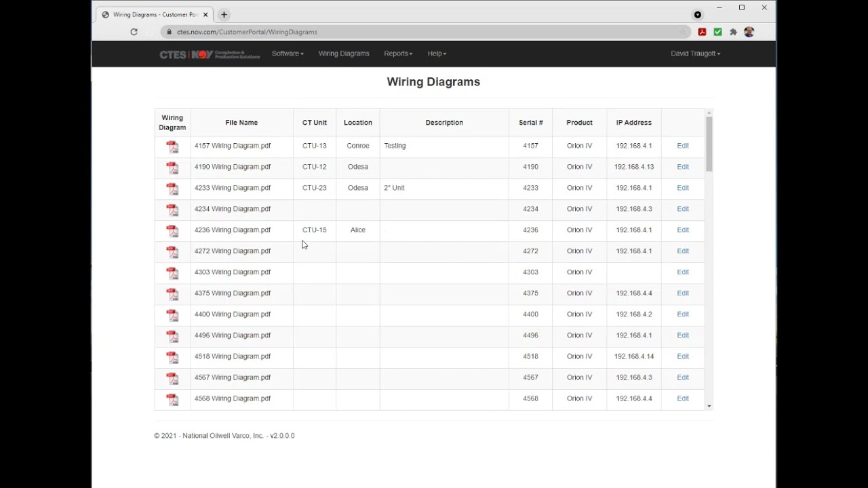The image size is (868, 488).
Task: Edit the 4567 row entry
Action: (x=683, y=377)
